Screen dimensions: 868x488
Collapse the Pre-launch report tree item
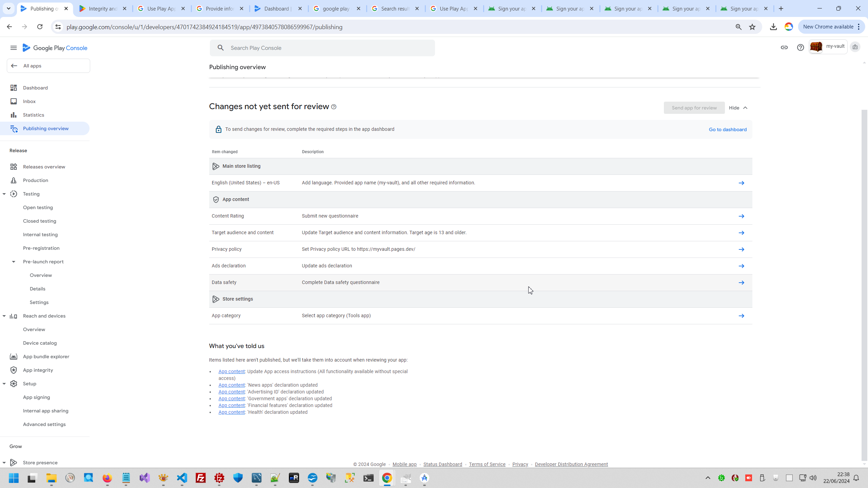click(14, 262)
